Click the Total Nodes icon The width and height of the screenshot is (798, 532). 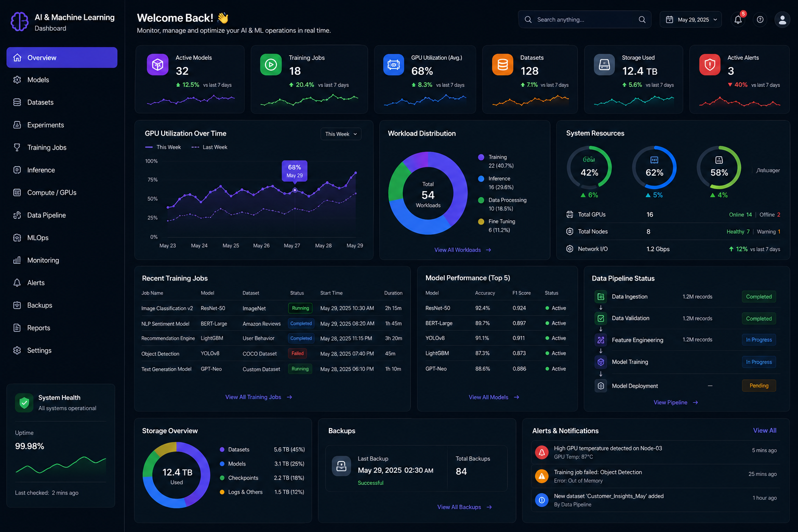(569, 232)
